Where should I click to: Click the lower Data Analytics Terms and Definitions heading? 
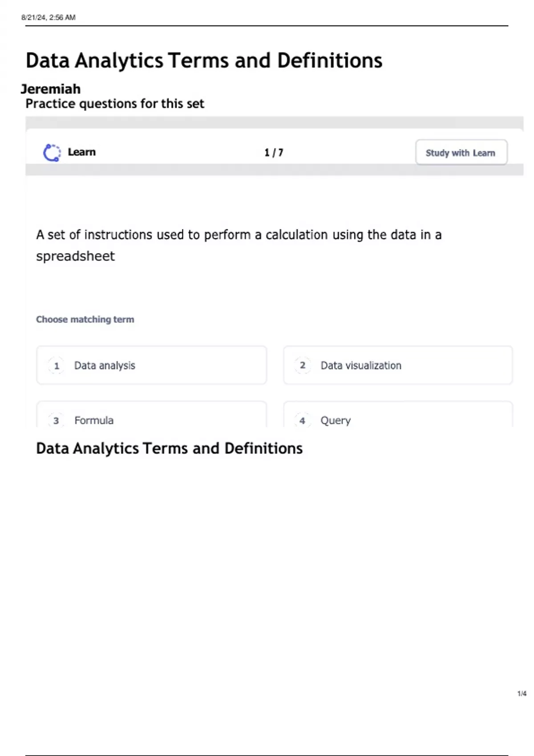tap(169, 448)
